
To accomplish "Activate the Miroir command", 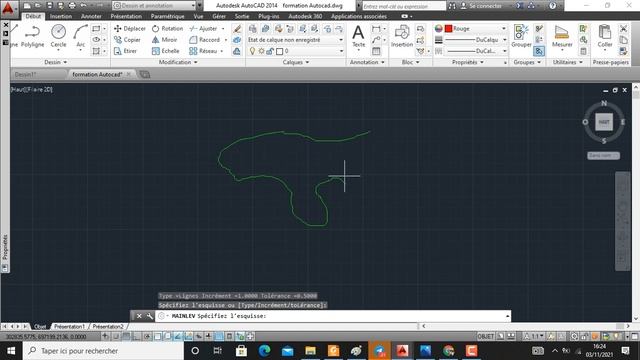I will click(x=164, y=40).
